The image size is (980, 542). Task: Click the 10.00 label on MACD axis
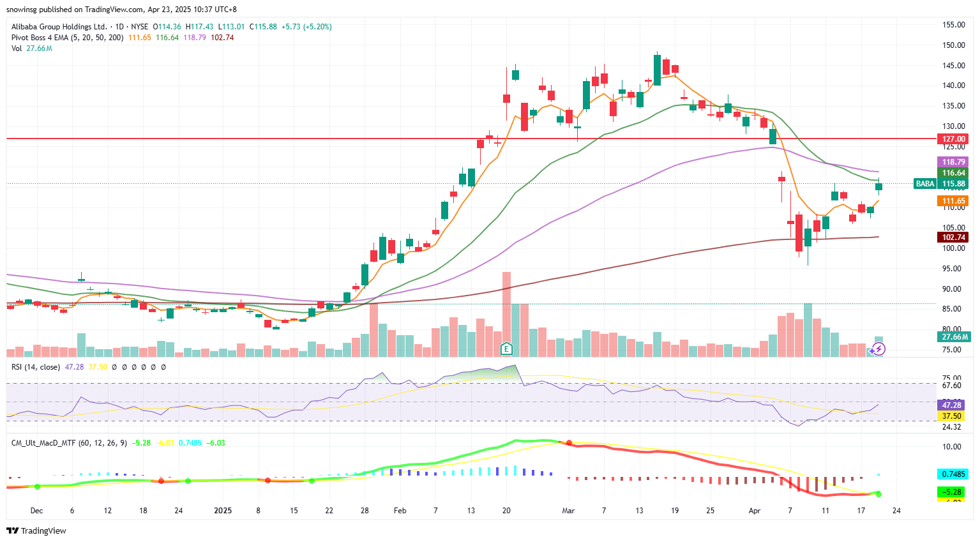tap(952, 447)
